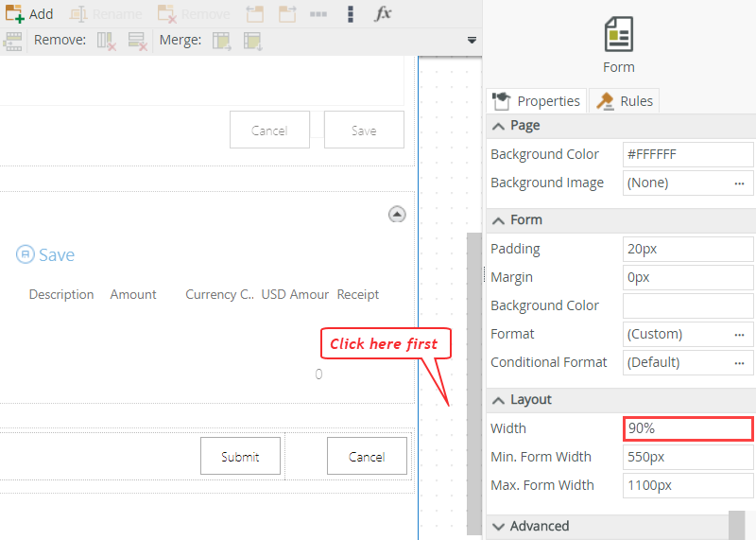756x540 pixels.
Task: Click the merge cell down icon
Action: (253, 41)
